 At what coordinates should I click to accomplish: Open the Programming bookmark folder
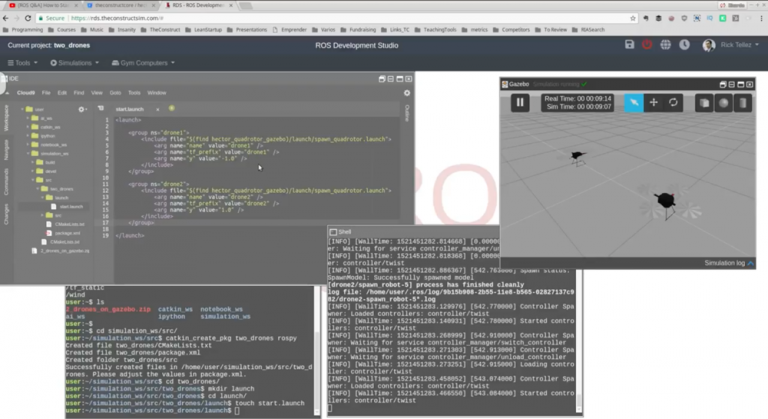[23, 30]
